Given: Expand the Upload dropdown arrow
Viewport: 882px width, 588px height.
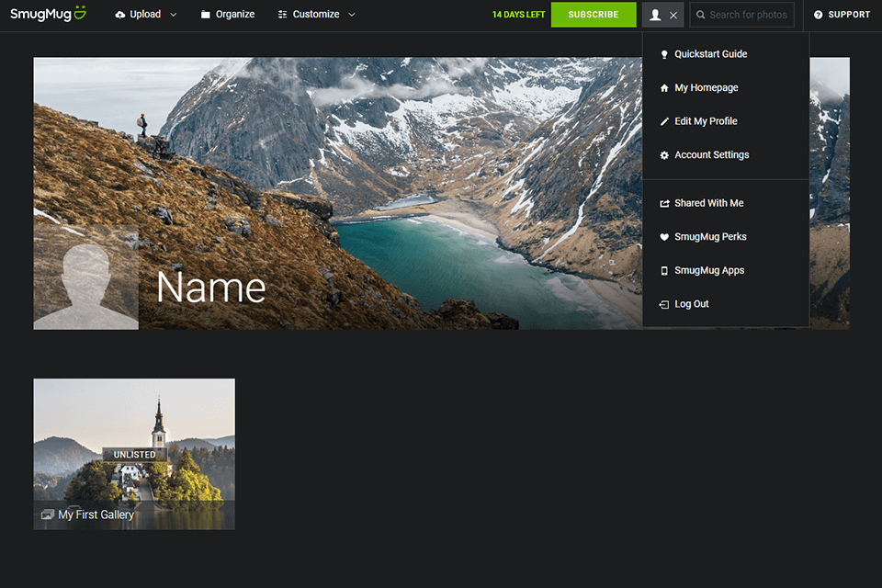Looking at the screenshot, I should [x=173, y=15].
